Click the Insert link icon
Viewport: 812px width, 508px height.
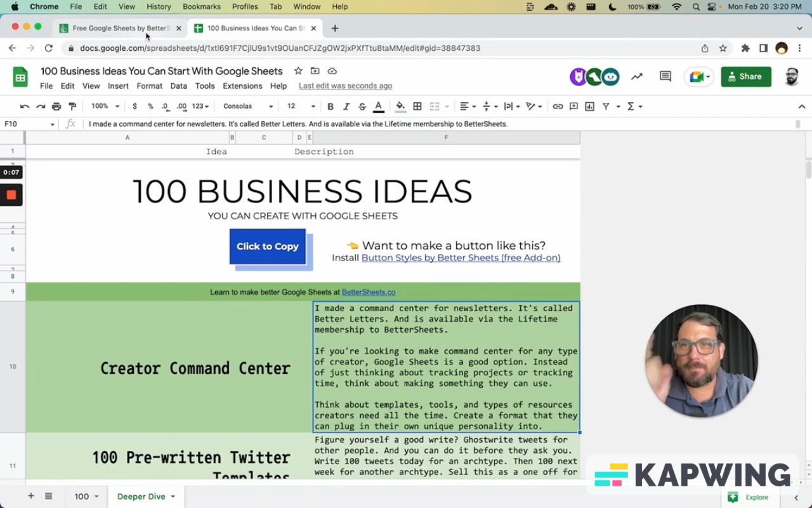(558, 107)
